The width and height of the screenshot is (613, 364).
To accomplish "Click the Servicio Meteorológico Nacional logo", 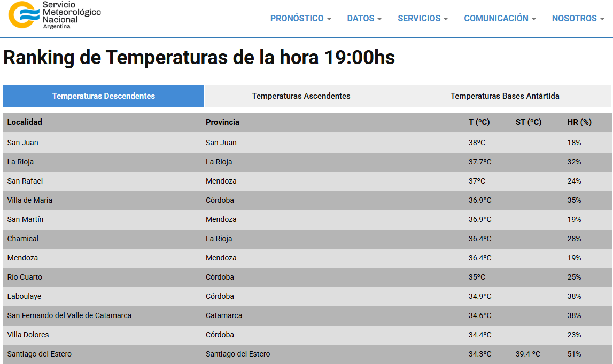I will click(x=55, y=15).
